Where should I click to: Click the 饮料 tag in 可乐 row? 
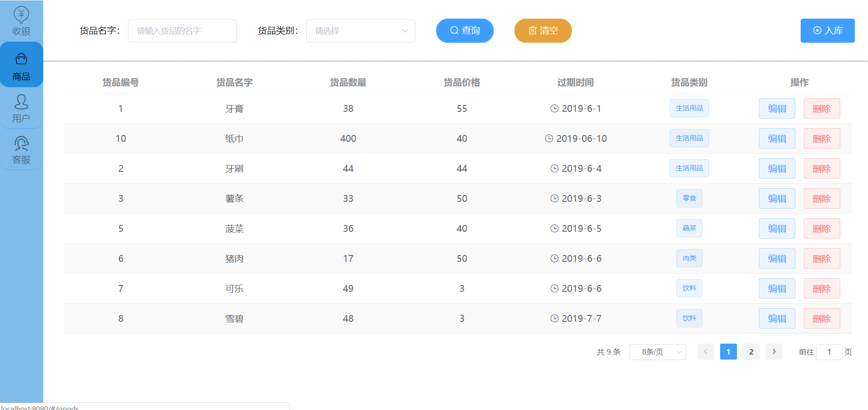coord(689,288)
